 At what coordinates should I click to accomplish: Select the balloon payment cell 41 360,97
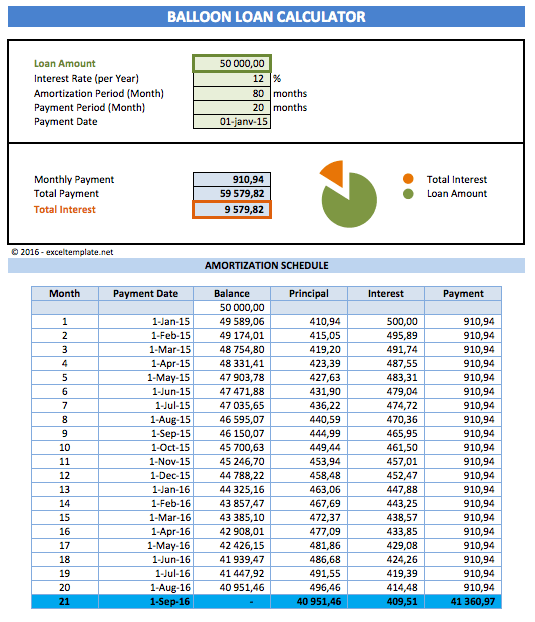click(x=463, y=601)
